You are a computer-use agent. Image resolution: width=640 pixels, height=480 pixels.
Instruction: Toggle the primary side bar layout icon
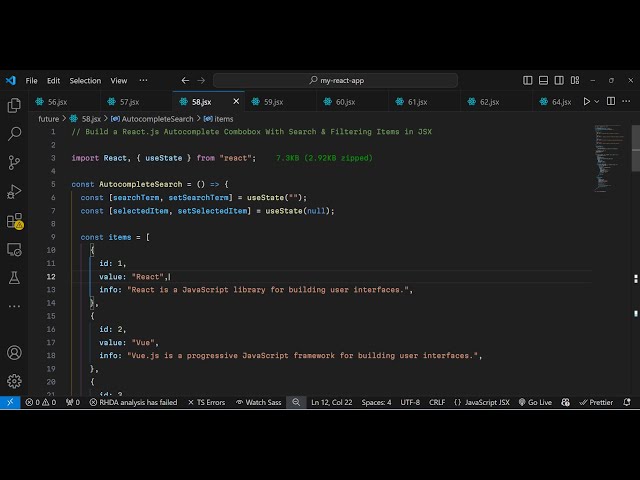(x=528, y=80)
